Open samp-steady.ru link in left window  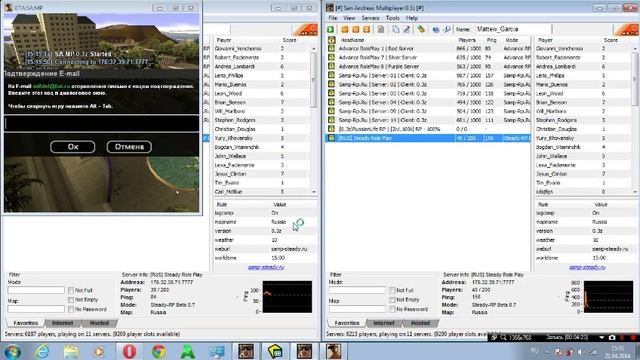coord(266,267)
